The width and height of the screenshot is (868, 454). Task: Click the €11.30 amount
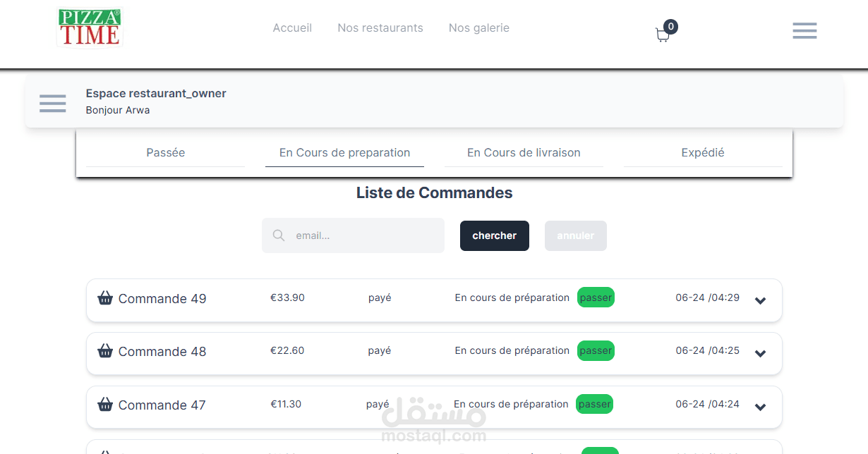click(x=286, y=404)
